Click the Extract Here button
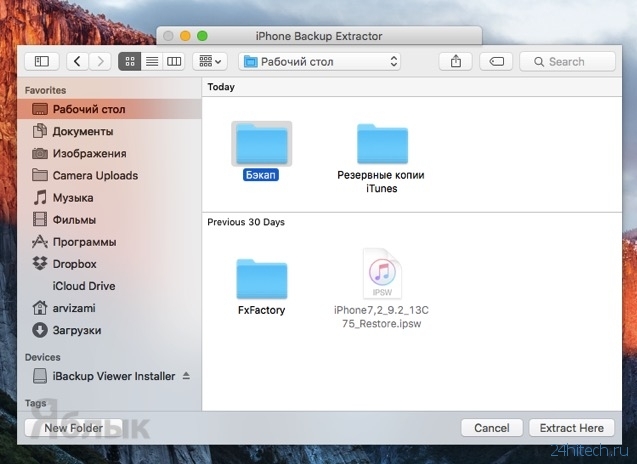637x464 pixels. pos(571,428)
